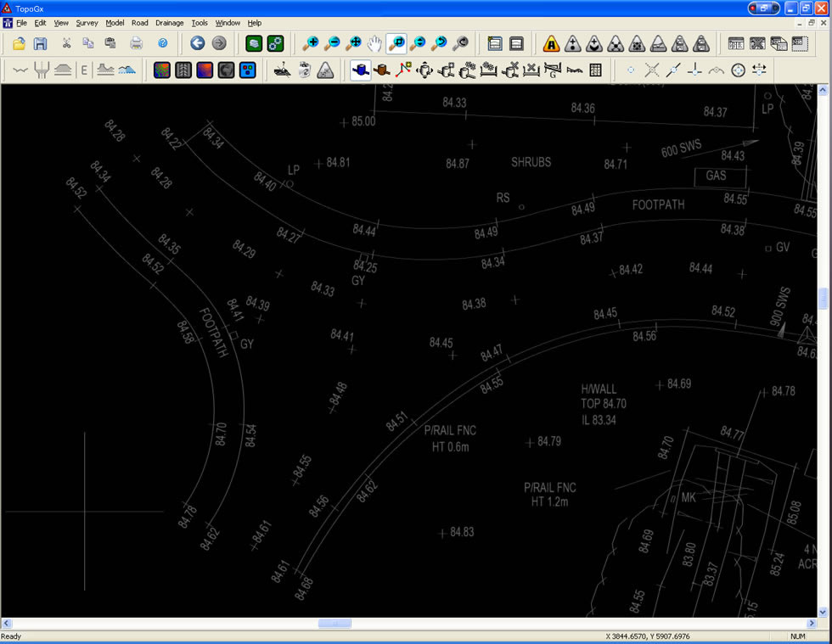Click the 84.83 spot height
This screenshot has width=832, height=644.
[x=462, y=532]
